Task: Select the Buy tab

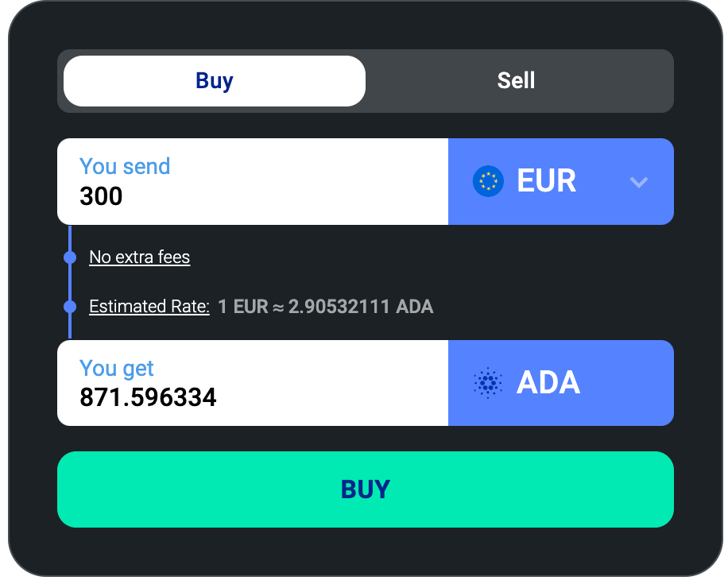Action: 215,81
